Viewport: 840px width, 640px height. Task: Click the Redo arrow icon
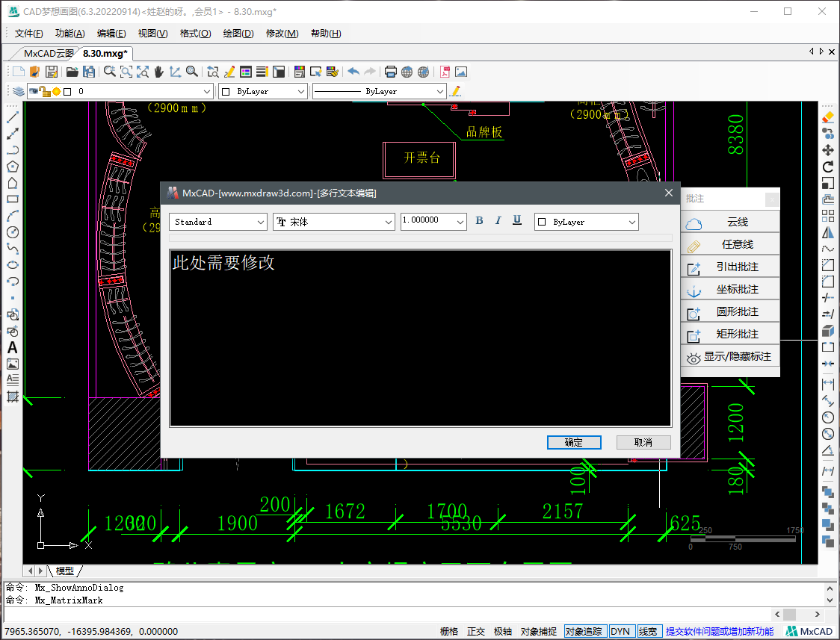point(370,72)
